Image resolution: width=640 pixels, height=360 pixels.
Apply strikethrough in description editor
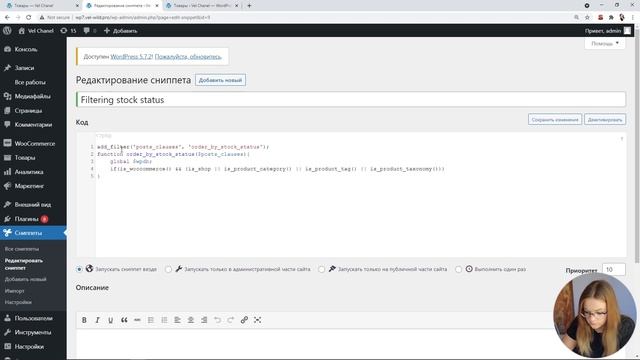pos(137,320)
